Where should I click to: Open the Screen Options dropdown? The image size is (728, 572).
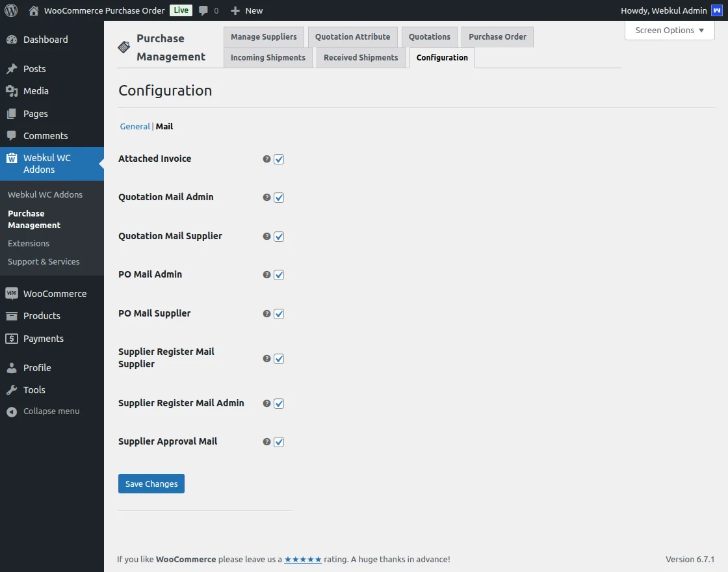(x=669, y=30)
